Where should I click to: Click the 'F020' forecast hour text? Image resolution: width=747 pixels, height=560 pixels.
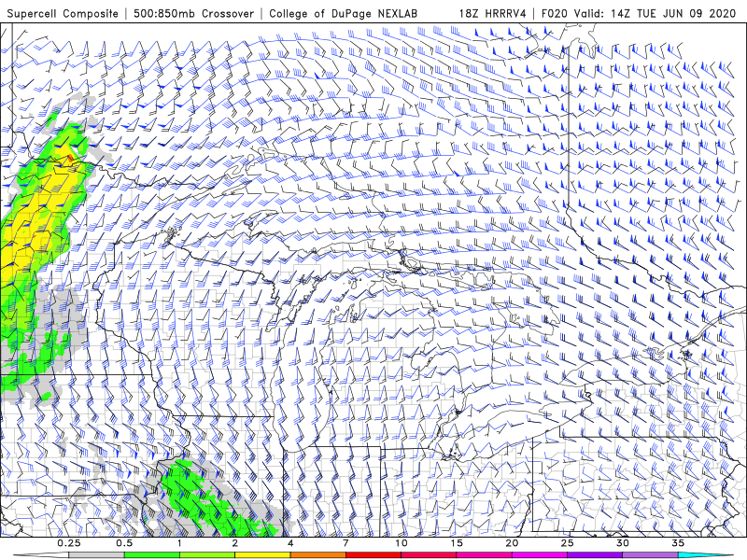pyautogui.click(x=555, y=14)
